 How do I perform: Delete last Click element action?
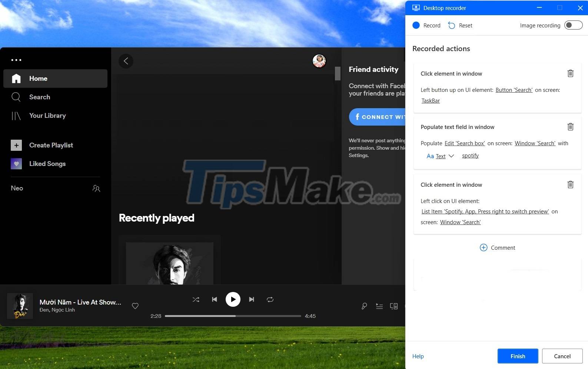click(571, 184)
